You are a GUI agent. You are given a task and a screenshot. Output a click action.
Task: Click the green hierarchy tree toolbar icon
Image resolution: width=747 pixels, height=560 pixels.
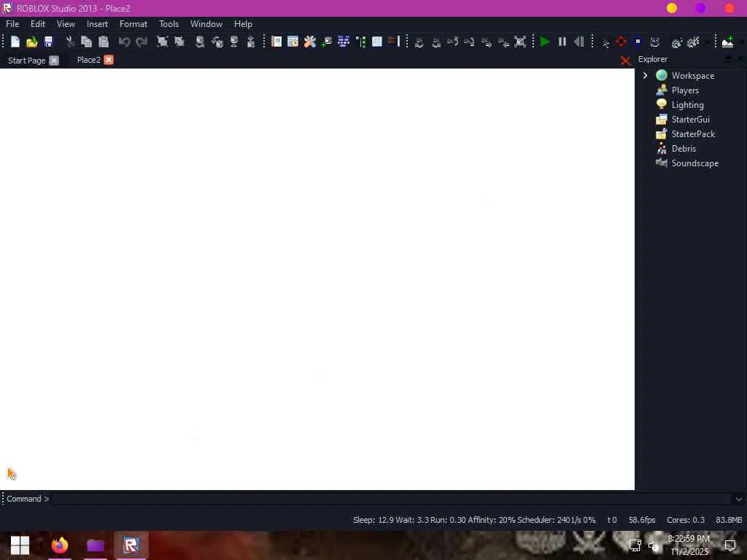click(x=360, y=42)
